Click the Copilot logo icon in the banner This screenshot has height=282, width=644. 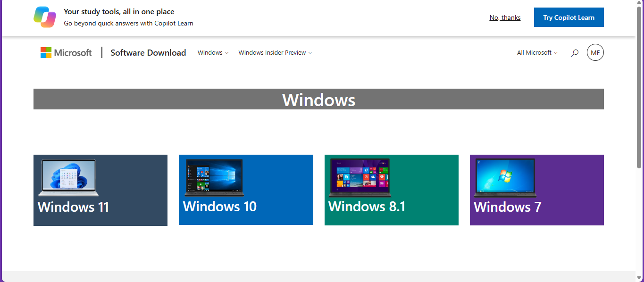[x=45, y=17]
